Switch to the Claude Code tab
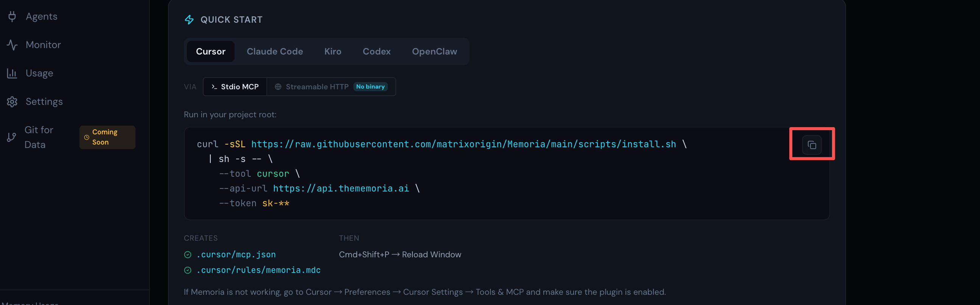This screenshot has width=980, height=305. (275, 51)
